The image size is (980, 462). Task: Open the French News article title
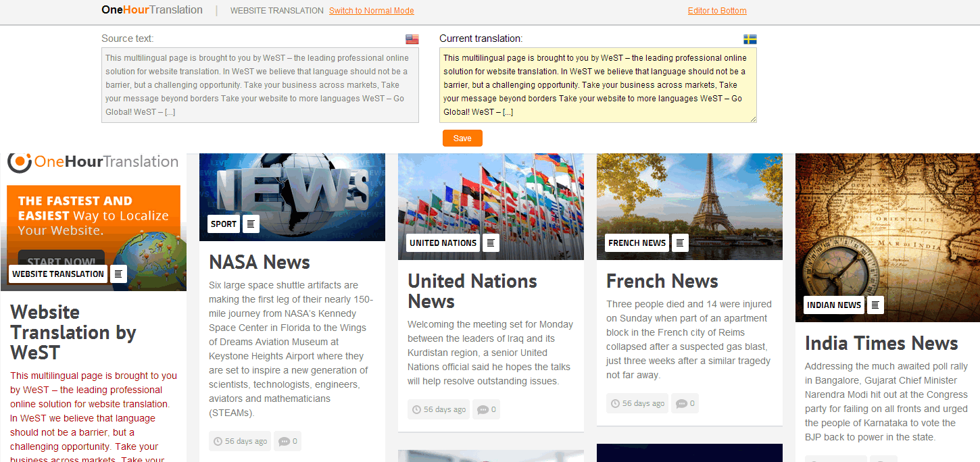pyautogui.click(x=662, y=281)
